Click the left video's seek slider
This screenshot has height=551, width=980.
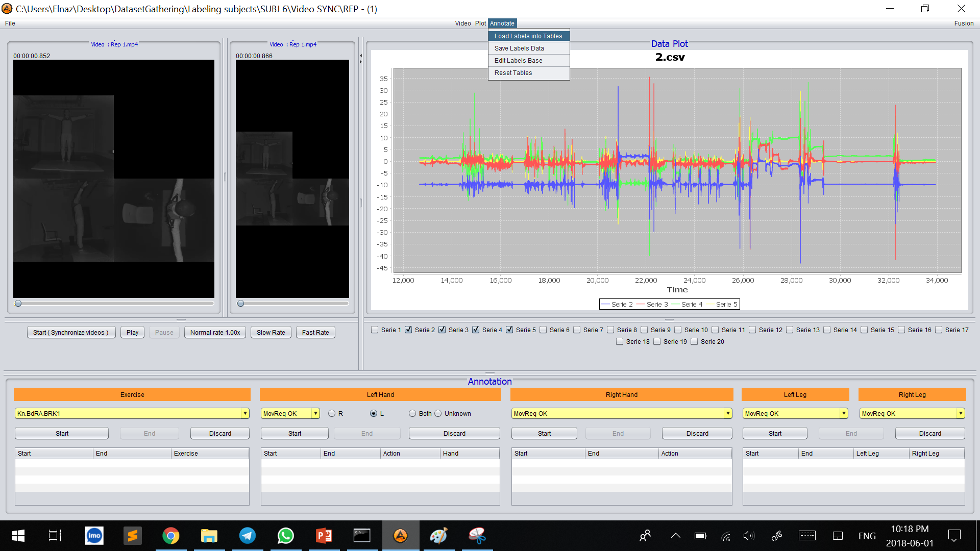pos(114,304)
